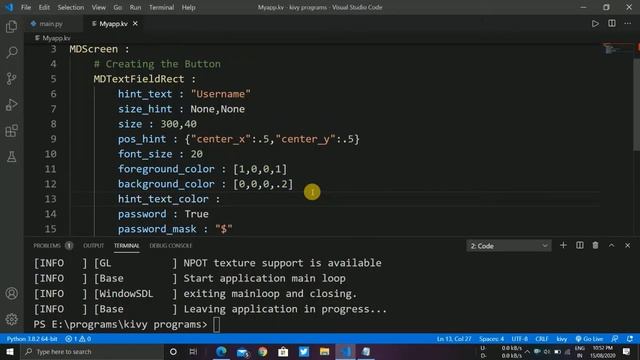Open the Windows Action Center
Screen dimensions: 640x360
point(627,351)
